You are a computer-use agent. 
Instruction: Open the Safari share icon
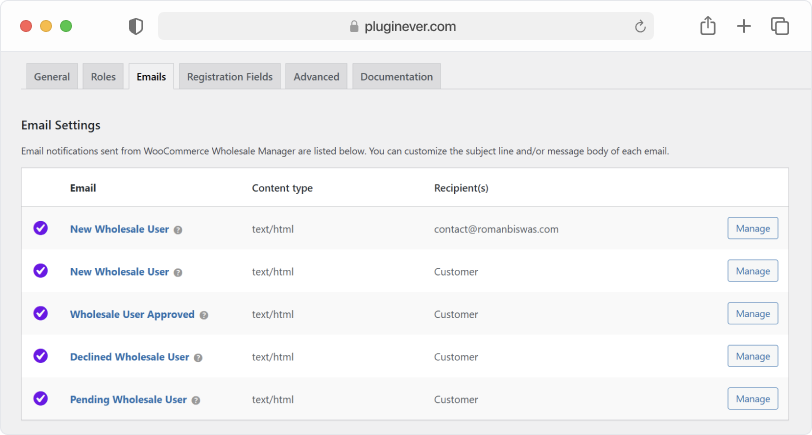[x=708, y=27]
